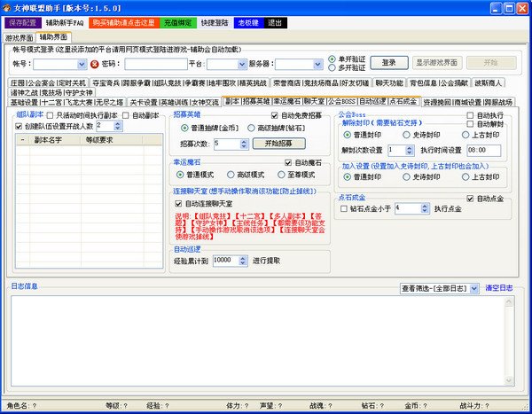Open the 帐号 dropdown
The height and width of the screenshot is (414, 532).
point(82,64)
